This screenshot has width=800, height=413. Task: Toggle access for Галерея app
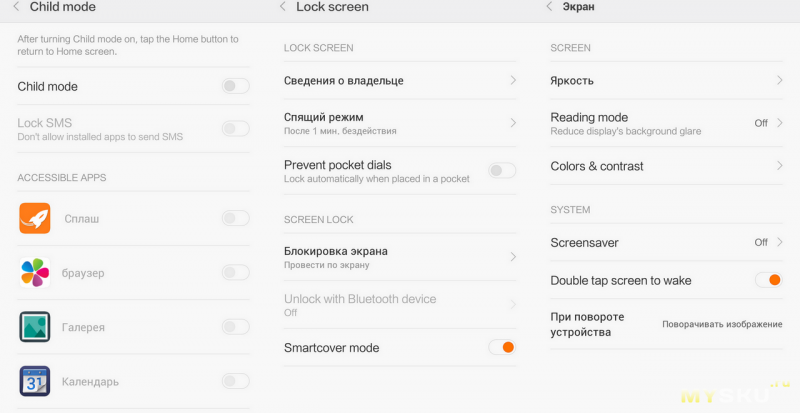coord(236,327)
